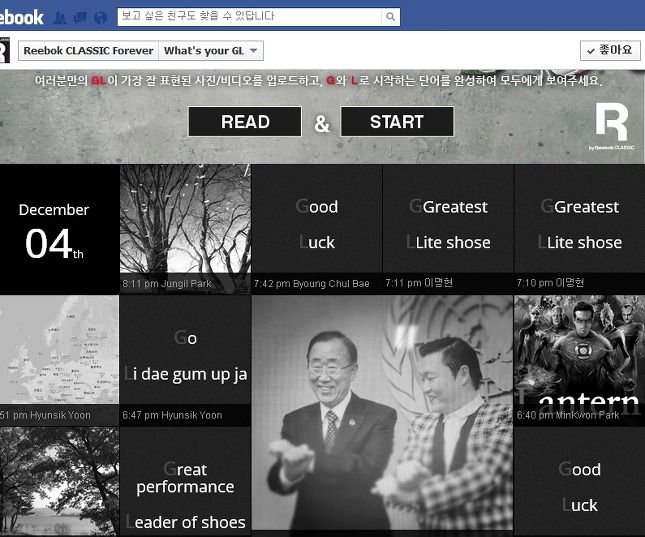The height and width of the screenshot is (537, 645).
Task: Click the Korean GL instruction text banner
Action: click(318, 80)
